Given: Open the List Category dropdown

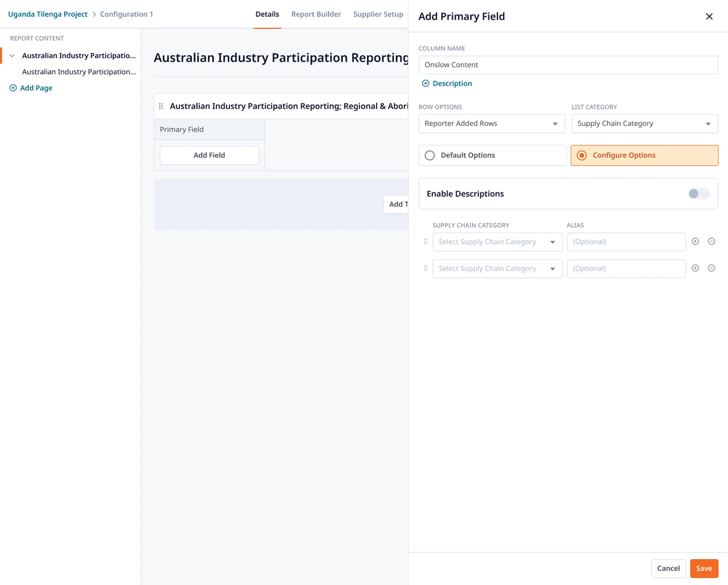Looking at the screenshot, I should tap(644, 124).
